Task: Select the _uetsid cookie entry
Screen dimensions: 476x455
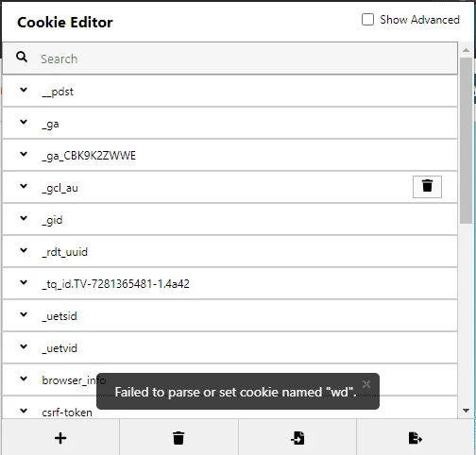Action: (229, 315)
